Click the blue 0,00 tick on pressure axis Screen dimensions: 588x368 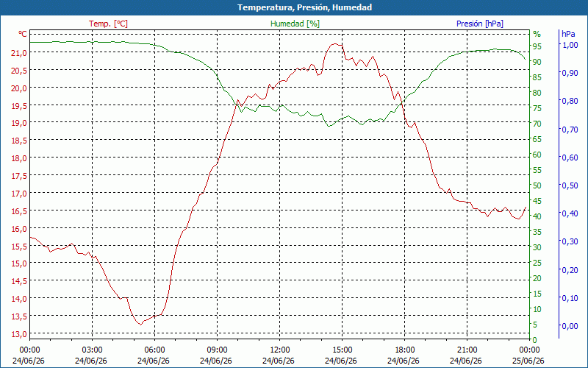coord(570,326)
